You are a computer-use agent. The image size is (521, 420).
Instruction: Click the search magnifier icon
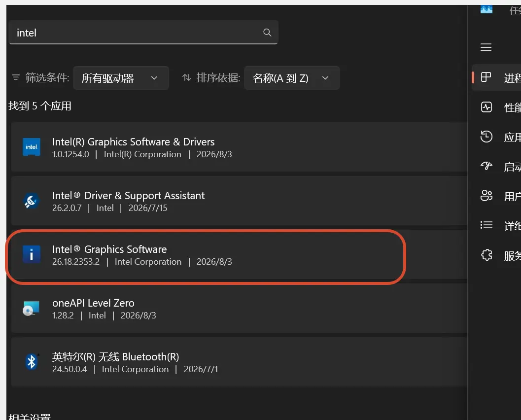(267, 33)
